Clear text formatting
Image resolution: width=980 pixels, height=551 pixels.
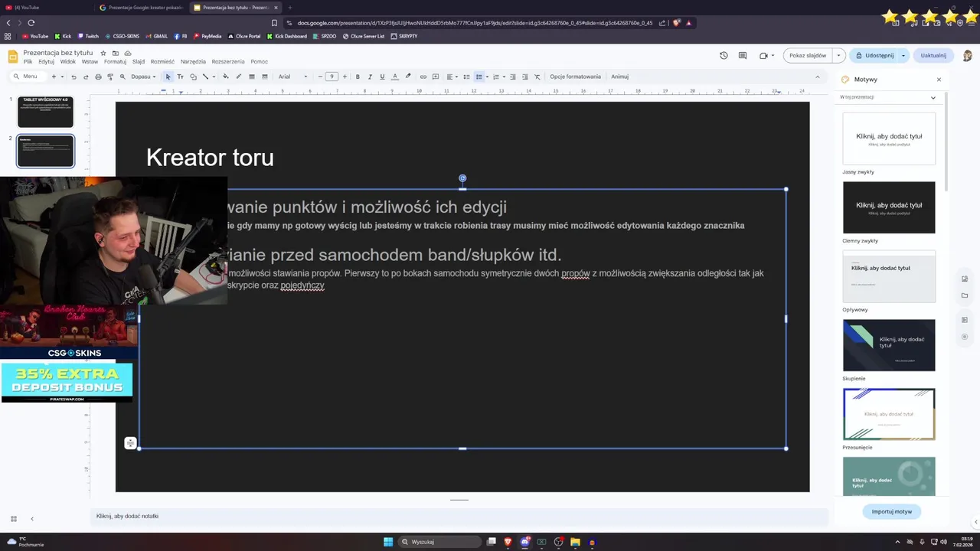tap(537, 77)
